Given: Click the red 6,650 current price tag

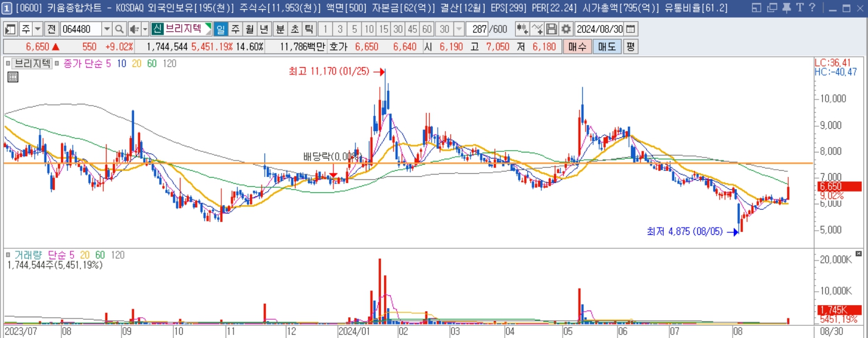Looking at the screenshot, I should point(839,187).
